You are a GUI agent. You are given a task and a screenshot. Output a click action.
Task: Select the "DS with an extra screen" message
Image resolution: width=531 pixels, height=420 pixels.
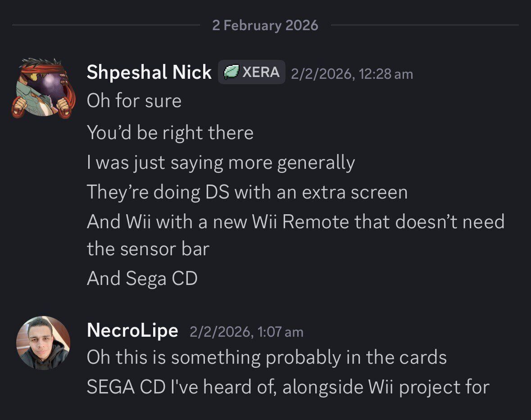click(247, 192)
